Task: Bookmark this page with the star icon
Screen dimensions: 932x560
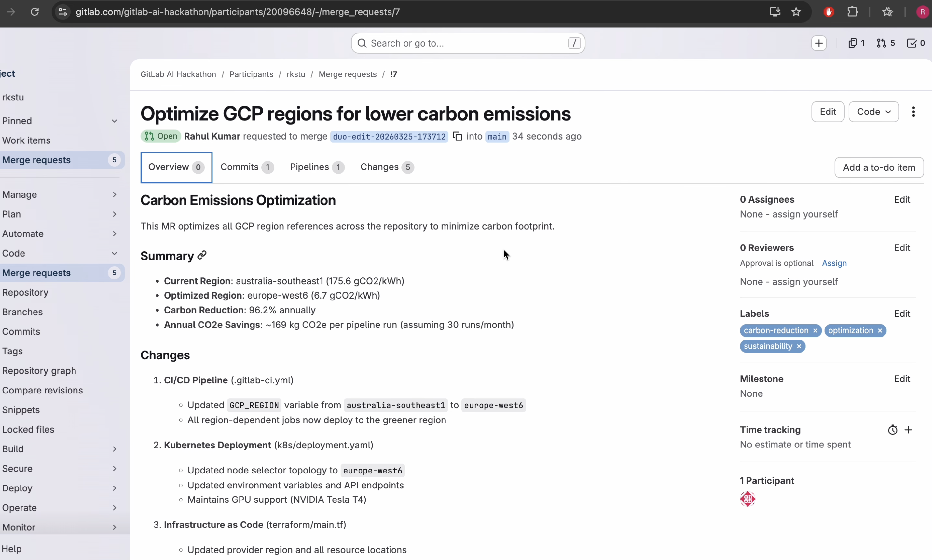Action: 796,12
